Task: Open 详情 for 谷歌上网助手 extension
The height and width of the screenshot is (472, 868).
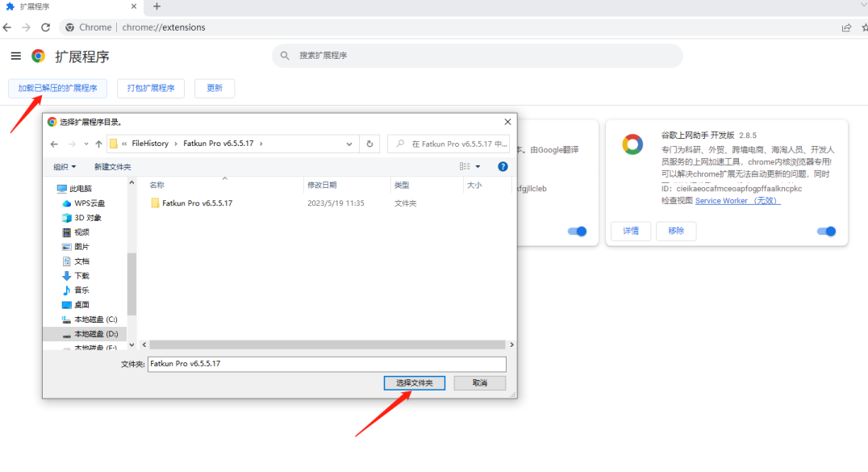Action: tap(631, 231)
